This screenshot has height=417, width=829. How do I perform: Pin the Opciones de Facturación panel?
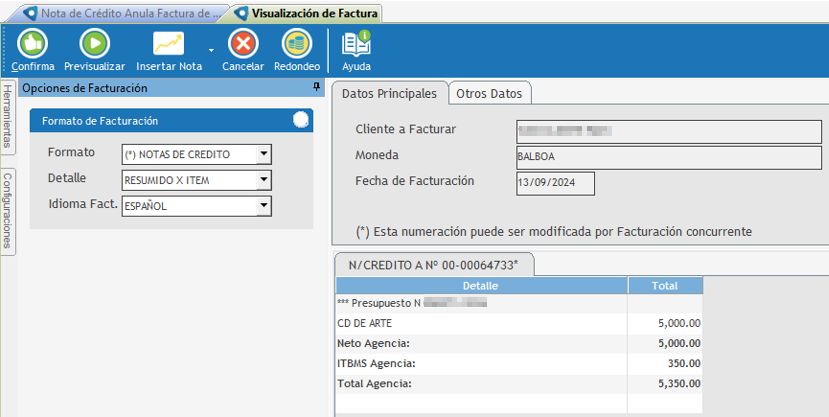coord(316,88)
